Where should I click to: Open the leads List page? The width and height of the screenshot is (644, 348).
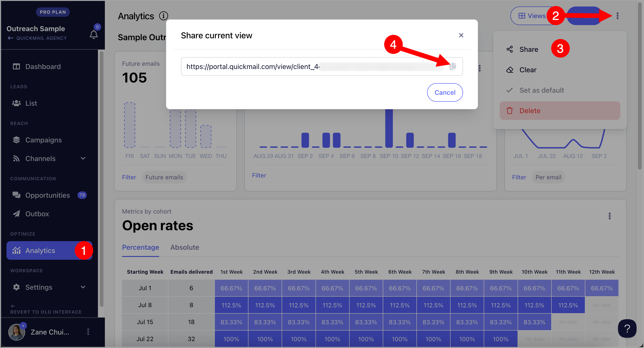49,103
